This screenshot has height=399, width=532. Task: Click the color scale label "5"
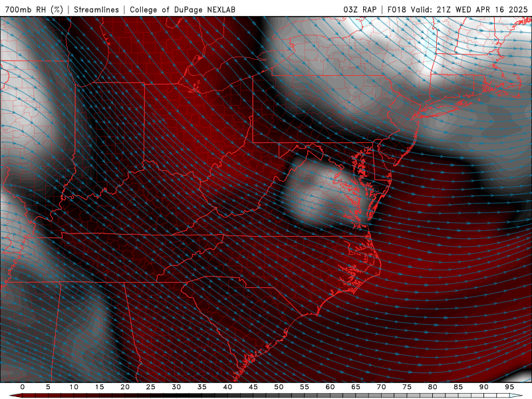click(48, 387)
